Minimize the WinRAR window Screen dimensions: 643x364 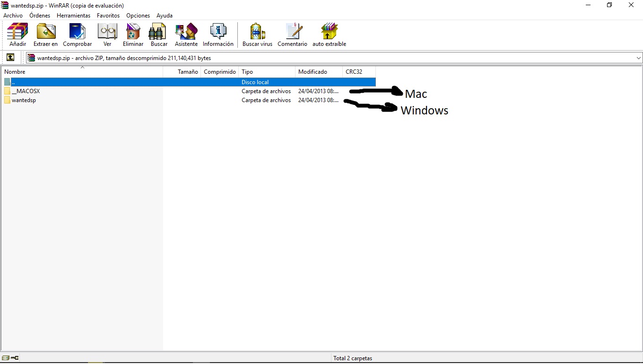[588, 5]
